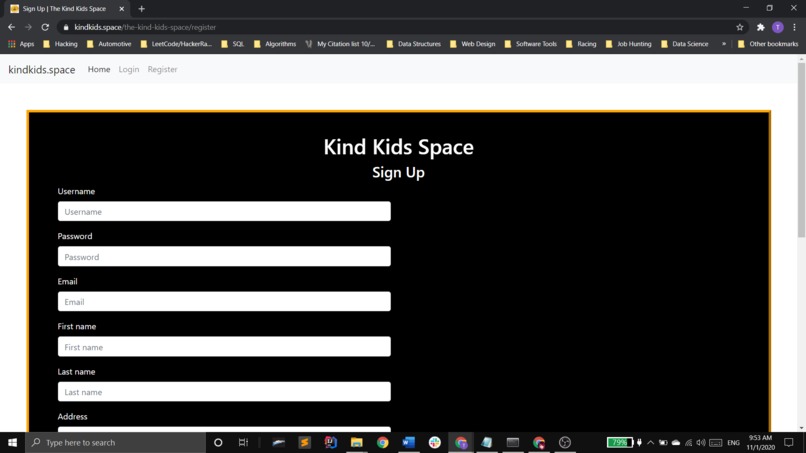Click the kindkids.space brand link
This screenshot has width=806, height=453.
42,69
